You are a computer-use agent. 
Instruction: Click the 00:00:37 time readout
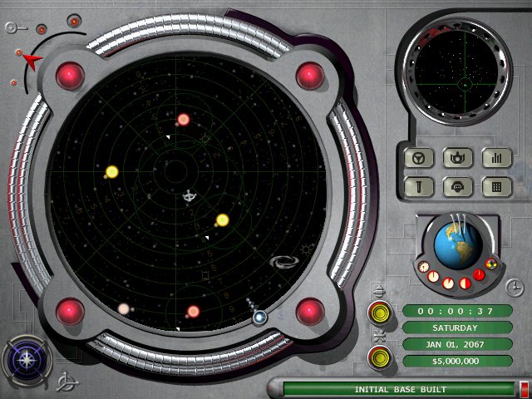(x=457, y=311)
